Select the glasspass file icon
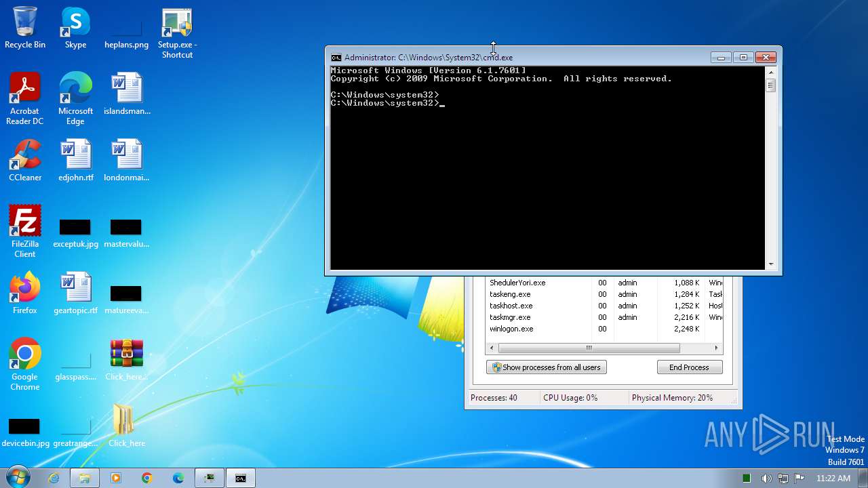This screenshot has height=488, width=868. point(75,367)
